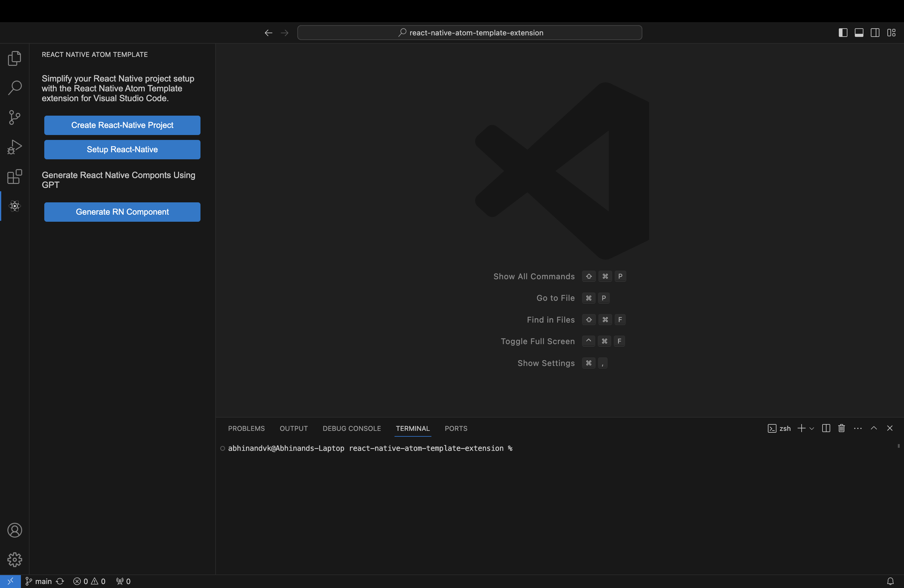This screenshot has width=904, height=588.
Task: Click the remote window indicator in status bar
Action: [x=10, y=581]
